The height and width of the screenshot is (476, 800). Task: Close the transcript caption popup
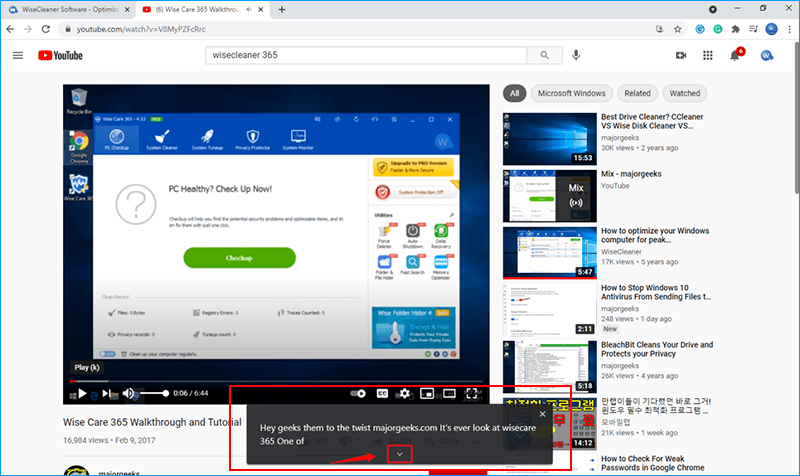pyautogui.click(x=542, y=414)
